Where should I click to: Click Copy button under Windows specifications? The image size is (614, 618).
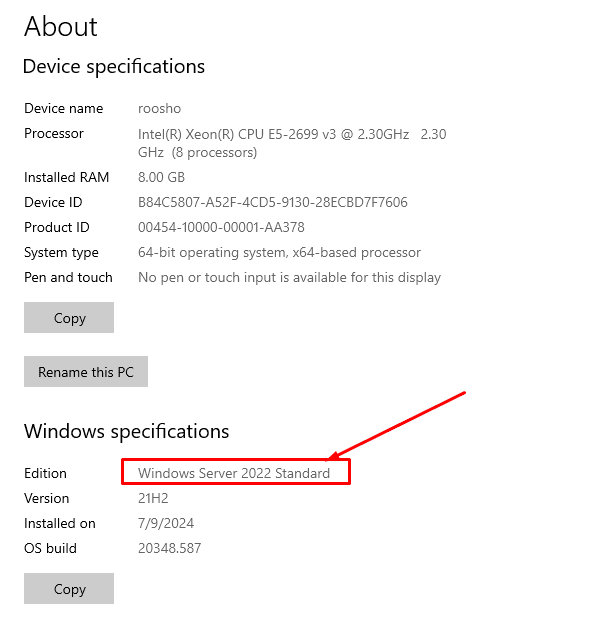point(69,589)
